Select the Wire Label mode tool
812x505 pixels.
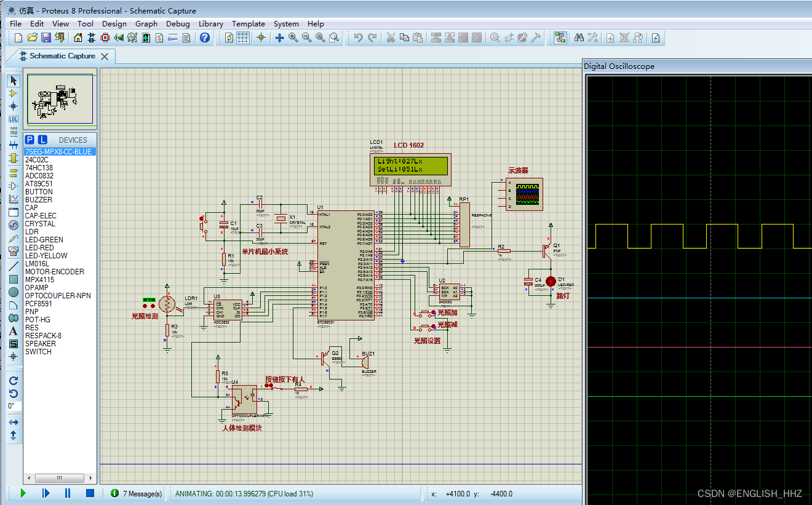14,119
